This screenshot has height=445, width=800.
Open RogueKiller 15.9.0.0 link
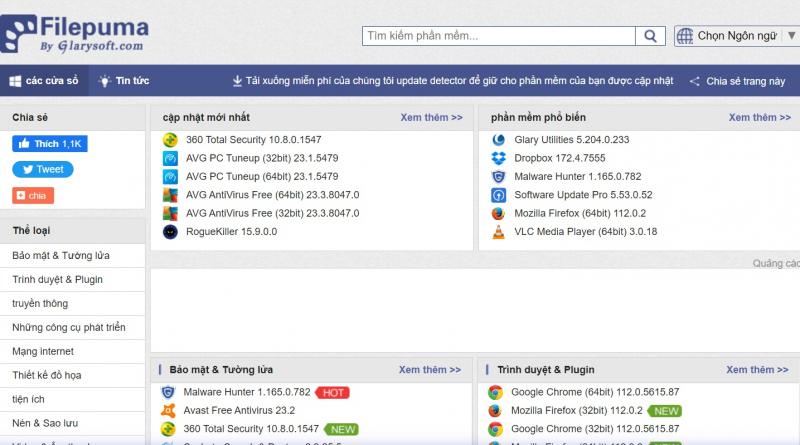pyautogui.click(x=232, y=232)
